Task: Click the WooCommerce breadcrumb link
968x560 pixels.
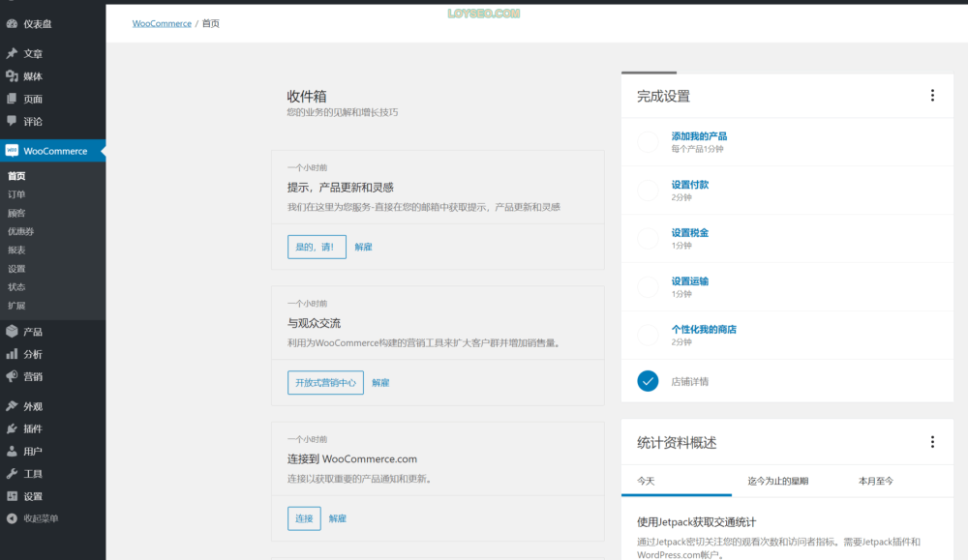Action: pyautogui.click(x=162, y=23)
